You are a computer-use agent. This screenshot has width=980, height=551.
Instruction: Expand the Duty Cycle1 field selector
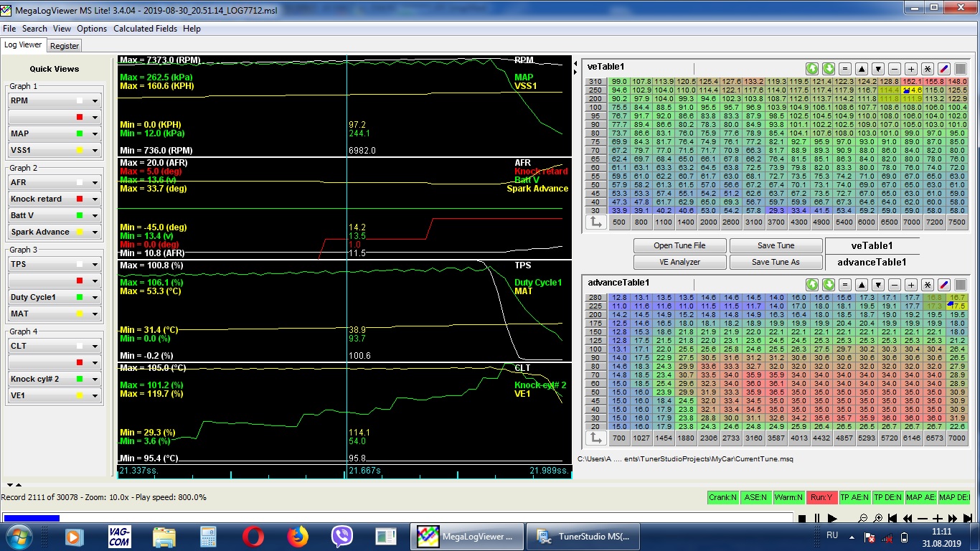94,298
